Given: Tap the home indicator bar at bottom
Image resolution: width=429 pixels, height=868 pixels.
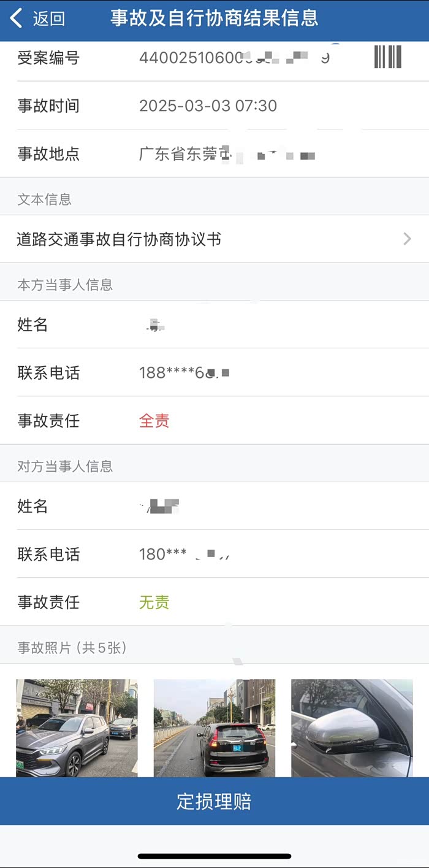Looking at the screenshot, I should pos(214,856).
